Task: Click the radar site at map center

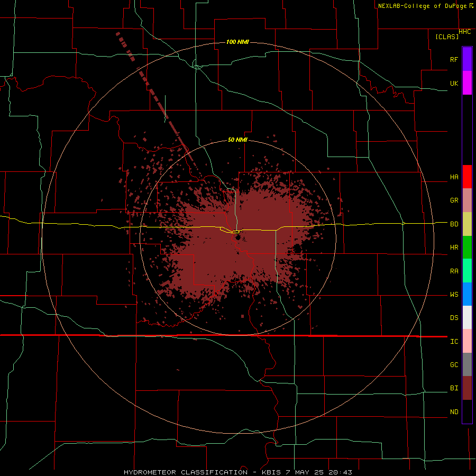Action: pyautogui.click(x=237, y=237)
